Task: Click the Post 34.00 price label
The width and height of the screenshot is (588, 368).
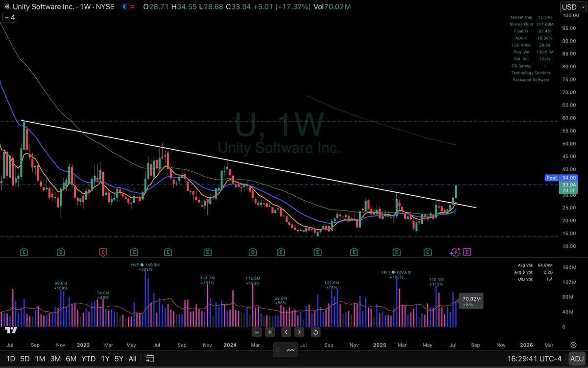Action: point(562,178)
